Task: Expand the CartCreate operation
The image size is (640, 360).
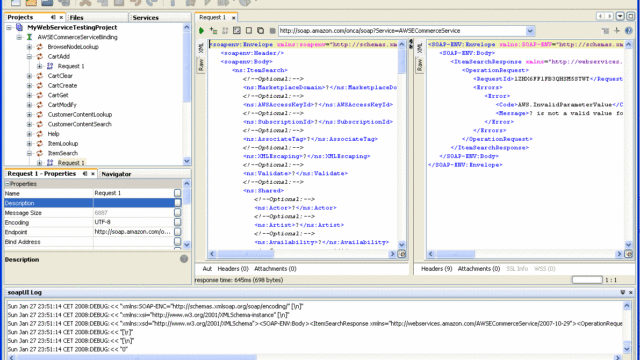Action: [x=29, y=86]
